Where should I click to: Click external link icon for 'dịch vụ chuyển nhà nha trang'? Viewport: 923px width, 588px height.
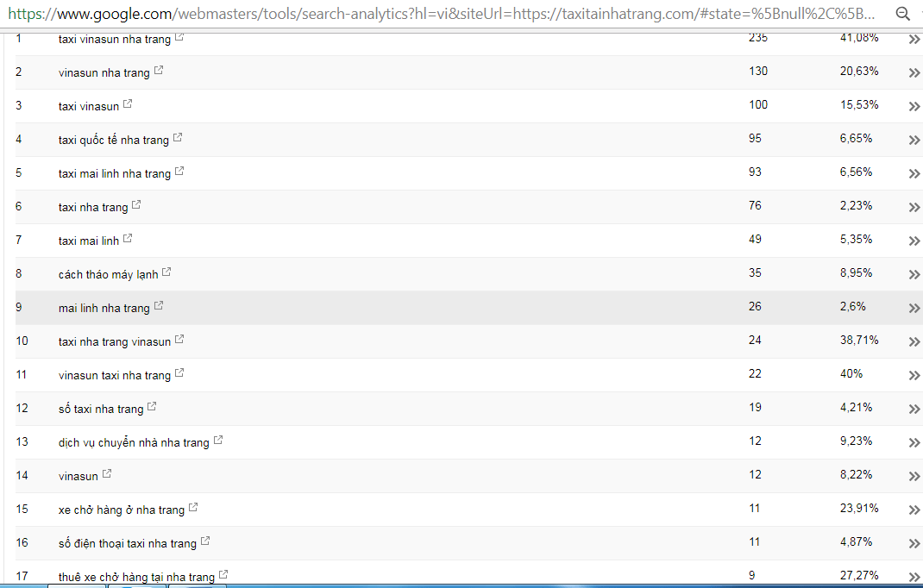pos(218,439)
